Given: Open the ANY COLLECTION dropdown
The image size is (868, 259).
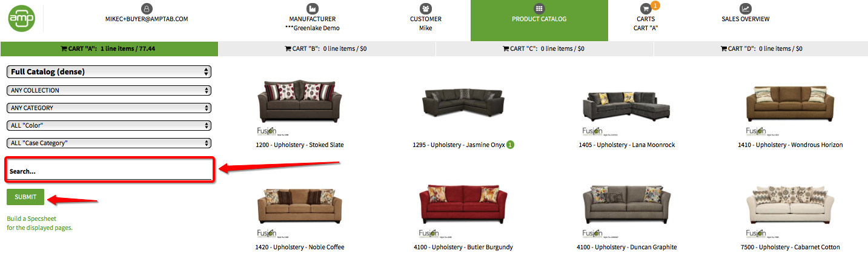Looking at the screenshot, I should (x=109, y=90).
